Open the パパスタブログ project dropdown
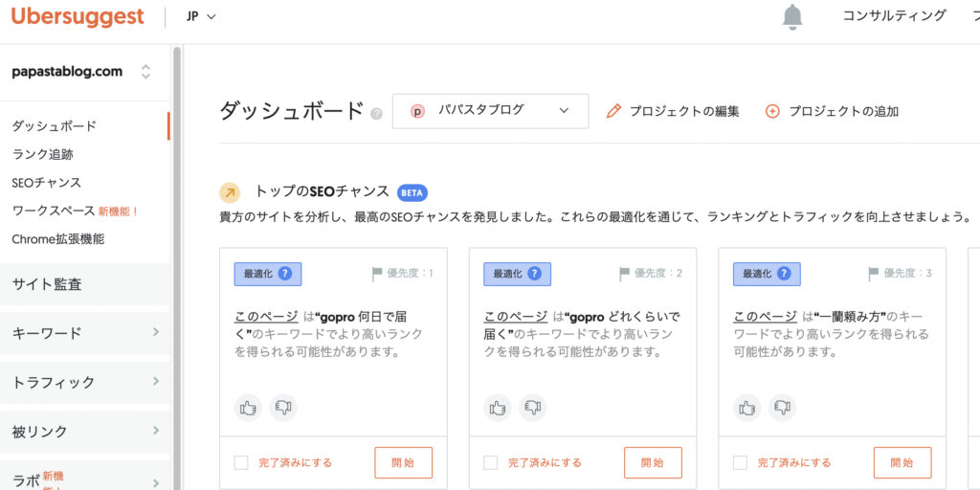The width and height of the screenshot is (980, 490). (x=490, y=111)
